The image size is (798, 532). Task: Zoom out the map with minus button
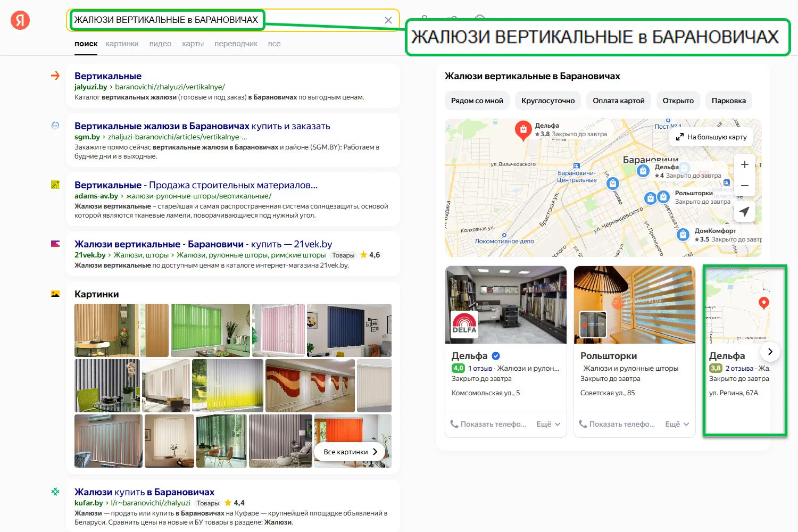(x=745, y=186)
